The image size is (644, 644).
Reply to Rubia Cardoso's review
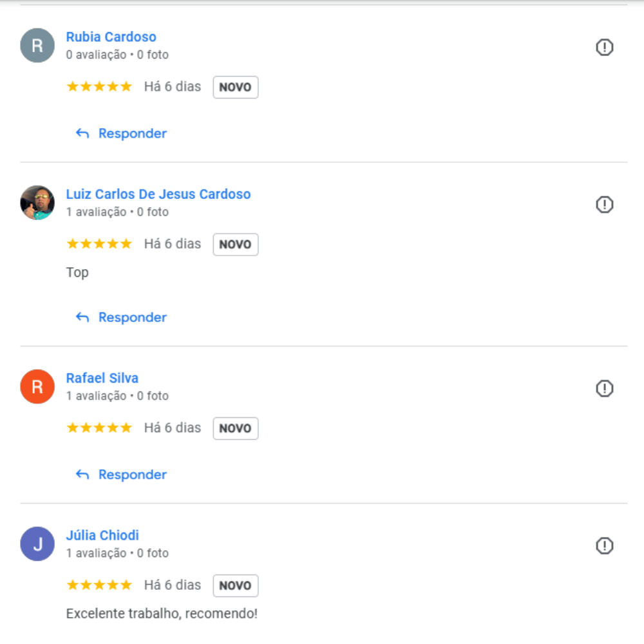pos(121,133)
